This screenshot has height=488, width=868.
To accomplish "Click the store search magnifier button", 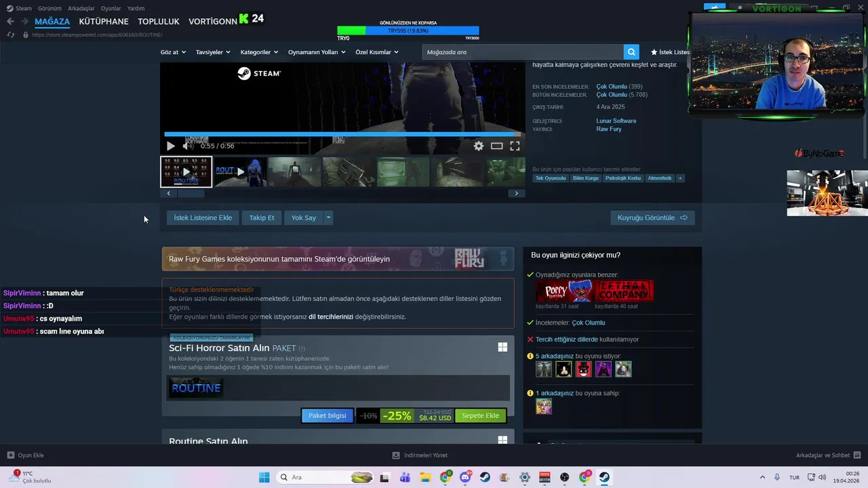I will coord(631,52).
